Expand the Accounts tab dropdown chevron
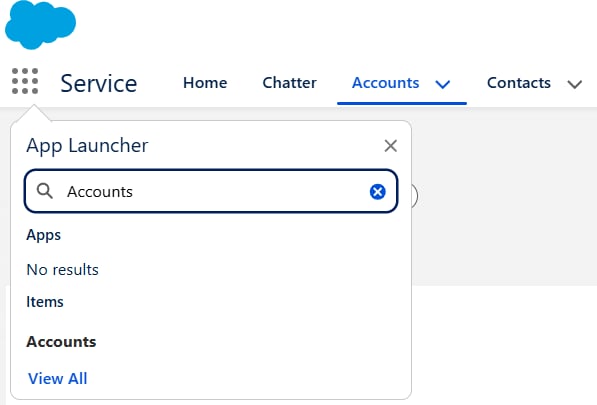The image size is (597, 405). pos(443,84)
